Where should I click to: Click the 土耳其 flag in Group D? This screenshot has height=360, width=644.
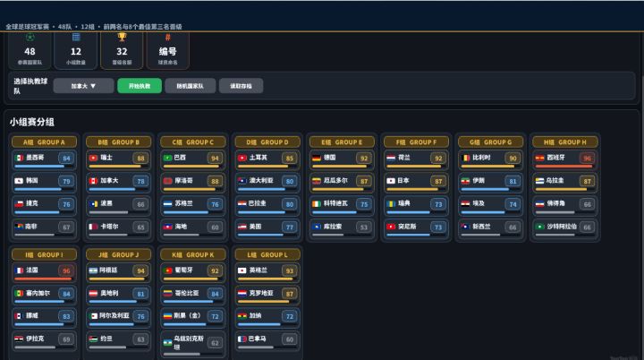(242, 158)
